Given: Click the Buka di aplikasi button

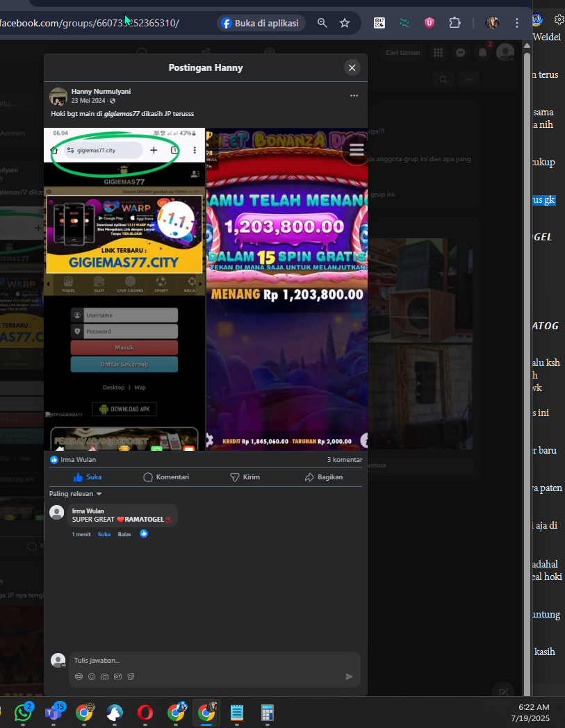Looking at the screenshot, I should click(x=261, y=23).
